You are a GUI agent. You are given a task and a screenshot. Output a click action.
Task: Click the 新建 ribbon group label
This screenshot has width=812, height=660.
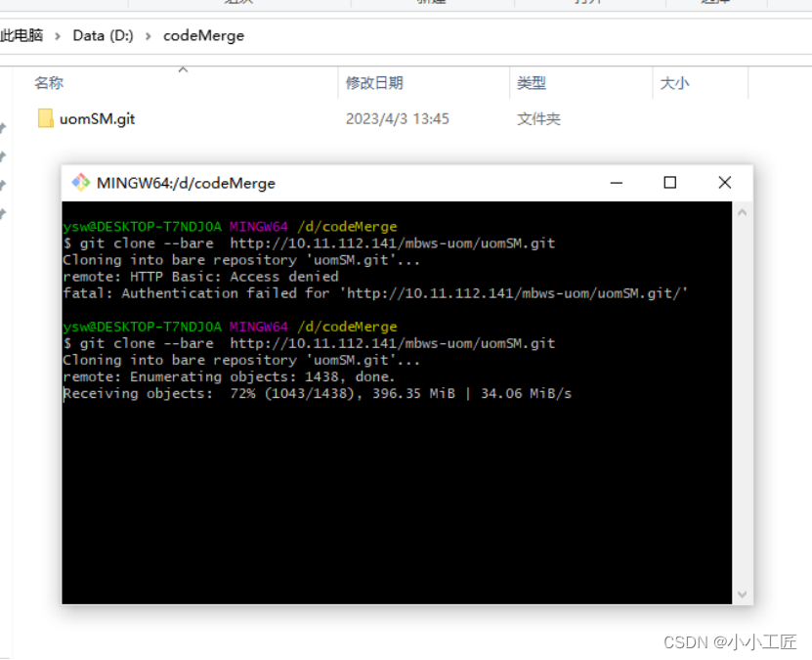coord(432,5)
